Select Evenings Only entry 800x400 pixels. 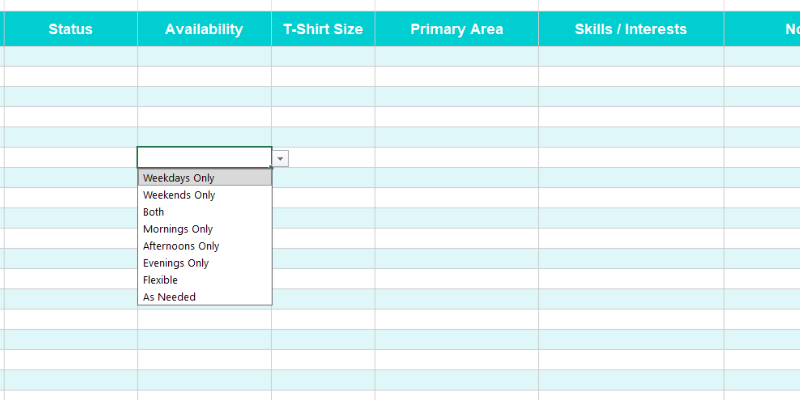tap(205, 263)
